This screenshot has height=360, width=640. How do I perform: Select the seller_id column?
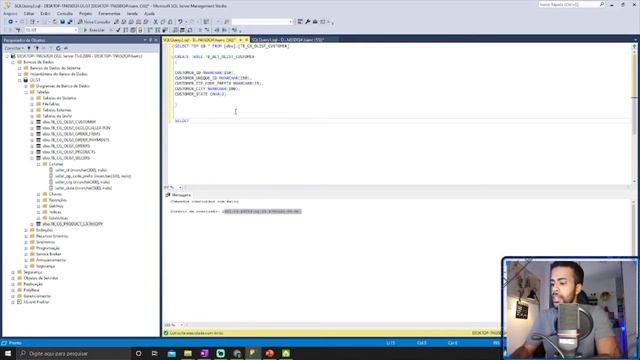[x=81, y=170]
